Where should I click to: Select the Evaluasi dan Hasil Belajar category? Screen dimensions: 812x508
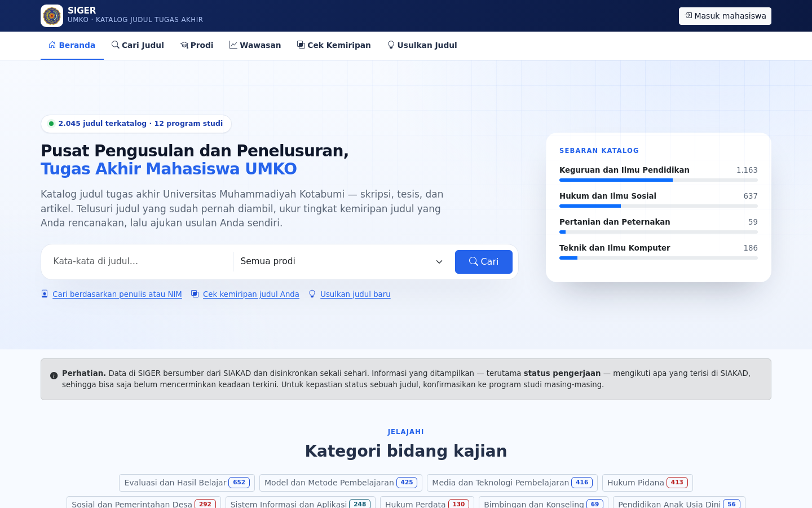point(187,483)
